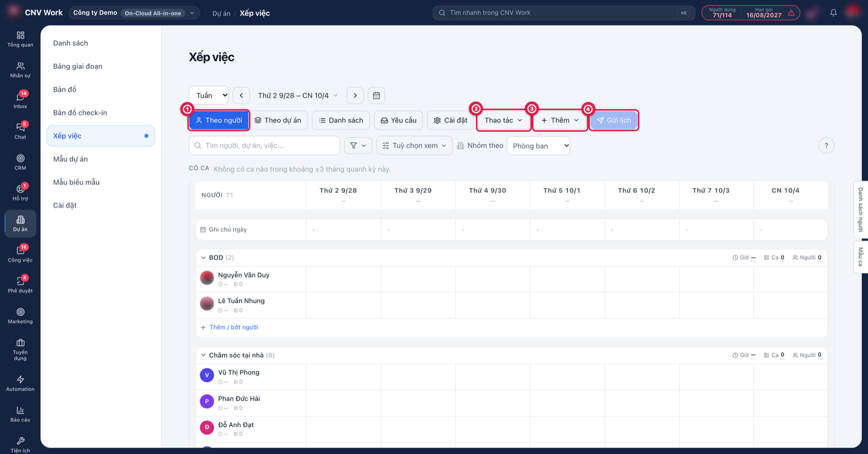This screenshot has width=868, height=454.
Task: Click the Tìm nhanh trong CNV Work search bar
Action: 564,12
